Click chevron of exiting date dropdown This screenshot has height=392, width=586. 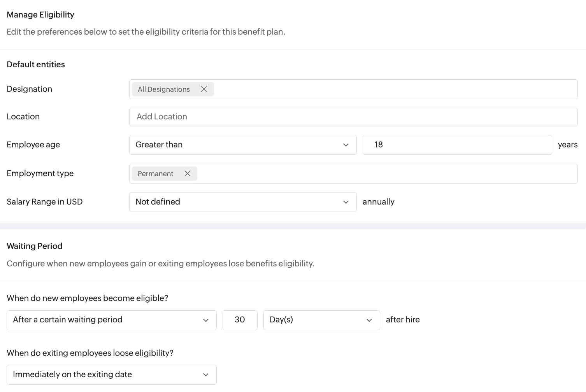206,375
